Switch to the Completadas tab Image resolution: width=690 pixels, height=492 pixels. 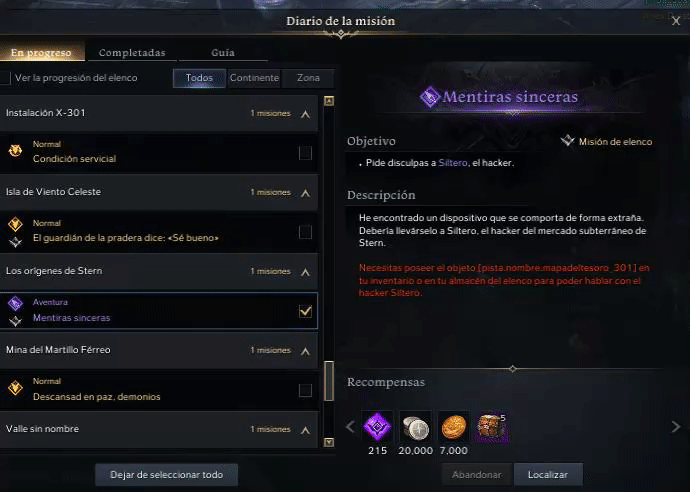pos(132,52)
